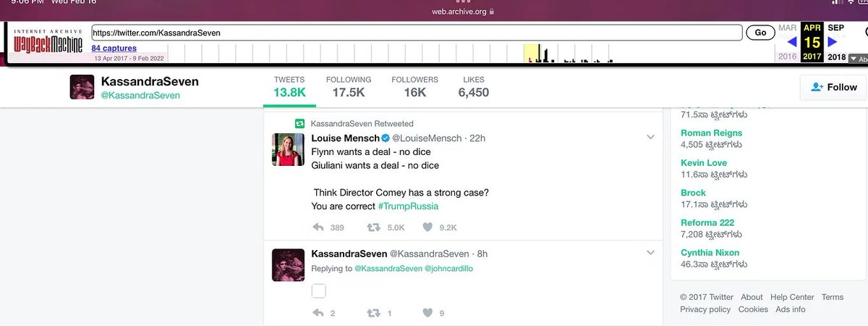Image resolution: width=868 pixels, height=326 pixels.
Task: Retweet the KassandraSeven tweet with 1 retweet
Action: (x=373, y=313)
